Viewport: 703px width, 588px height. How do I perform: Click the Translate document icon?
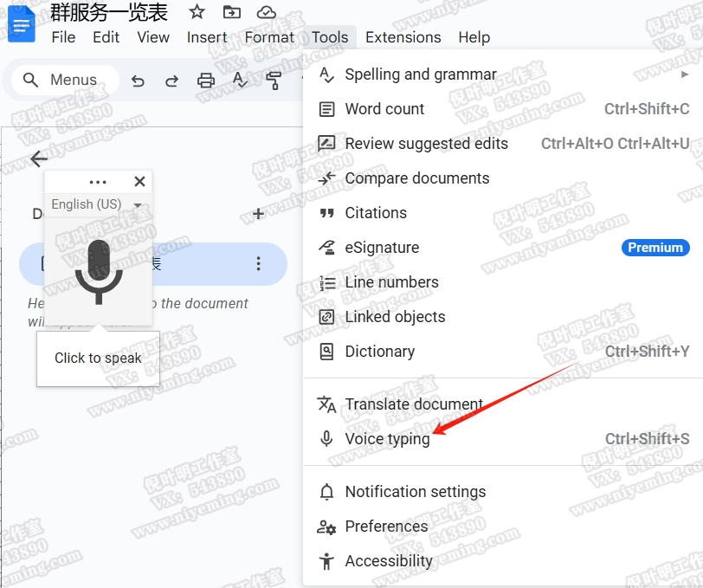326,404
